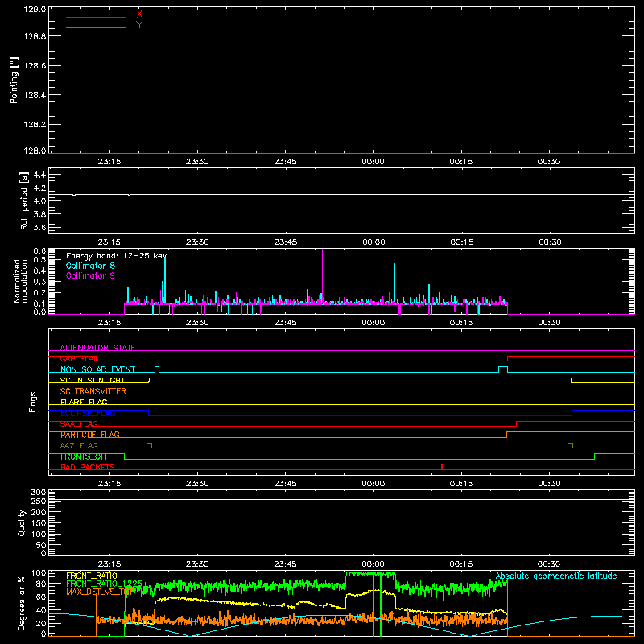This screenshot has width=644, height=644.
Task: Click the NON_SOLAR_EVENT flag label
Action: [97, 369]
